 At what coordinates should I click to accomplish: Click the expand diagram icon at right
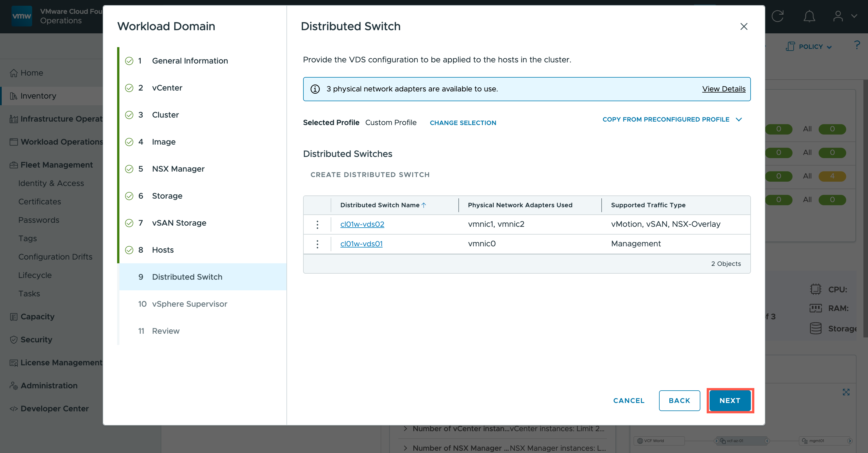point(846,392)
